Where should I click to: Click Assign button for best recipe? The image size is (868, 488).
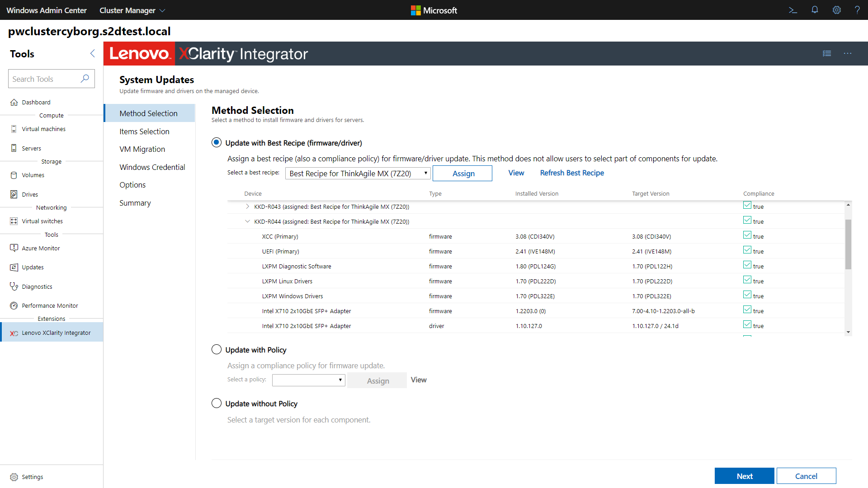(464, 173)
